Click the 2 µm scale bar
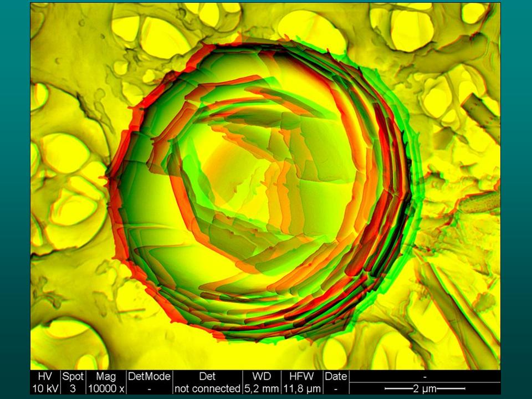 point(424,388)
